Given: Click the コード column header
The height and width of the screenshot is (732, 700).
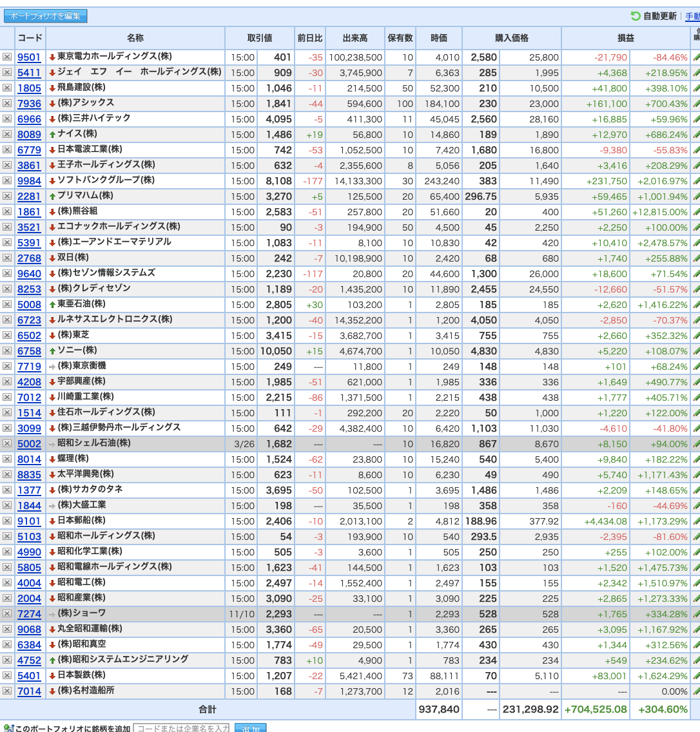Looking at the screenshot, I should (30, 38).
